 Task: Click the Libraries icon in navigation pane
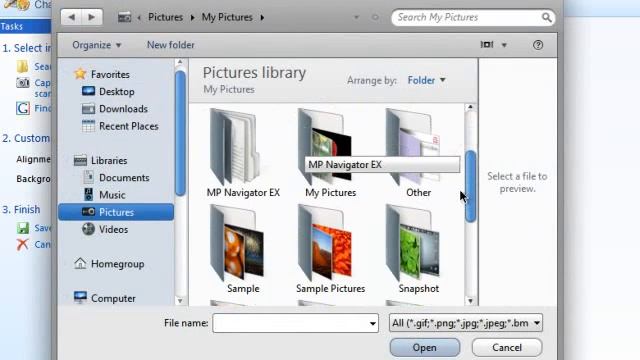pos(80,160)
